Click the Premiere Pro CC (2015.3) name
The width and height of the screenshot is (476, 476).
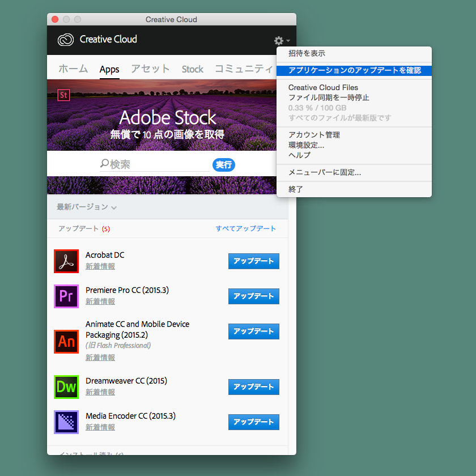point(127,290)
